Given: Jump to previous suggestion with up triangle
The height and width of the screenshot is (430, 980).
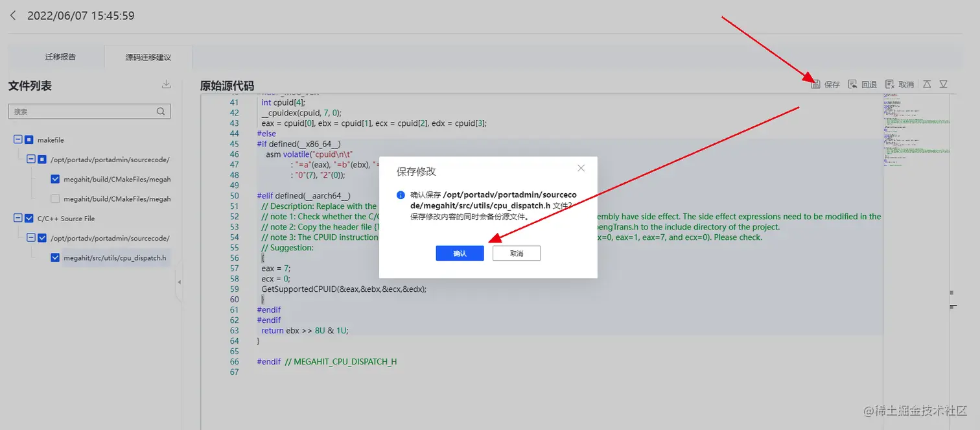Looking at the screenshot, I should (927, 84).
